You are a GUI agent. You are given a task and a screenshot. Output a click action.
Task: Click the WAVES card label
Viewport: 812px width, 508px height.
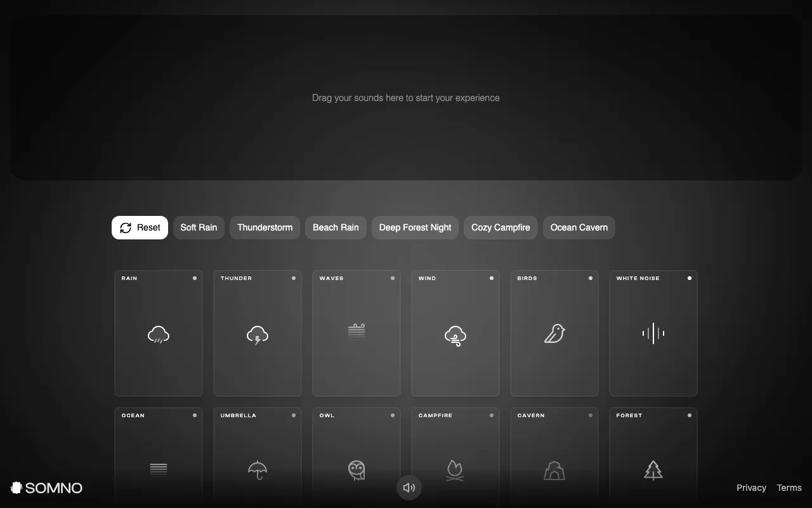point(331,278)
